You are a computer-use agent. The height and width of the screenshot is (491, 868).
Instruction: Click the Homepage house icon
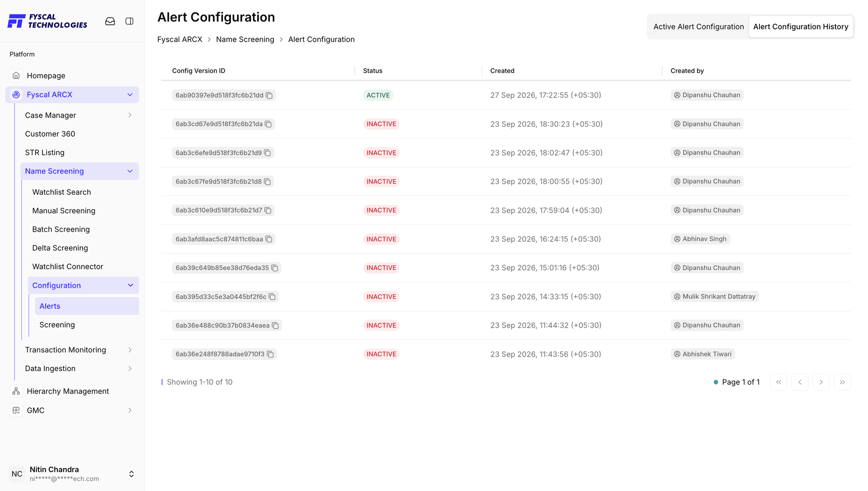(x=16, y=76)
